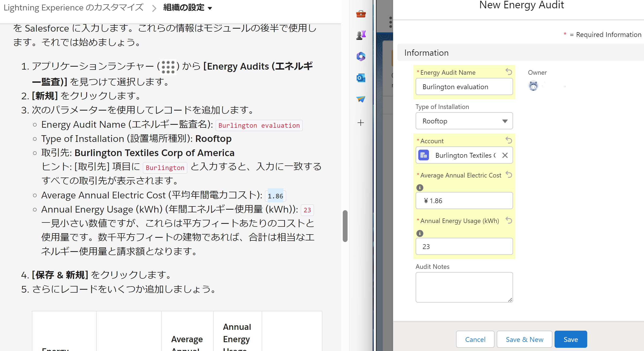Click the red toolbox sidebar icon
The width and height of the screenshot is (644, 351).
coord(361,14)
